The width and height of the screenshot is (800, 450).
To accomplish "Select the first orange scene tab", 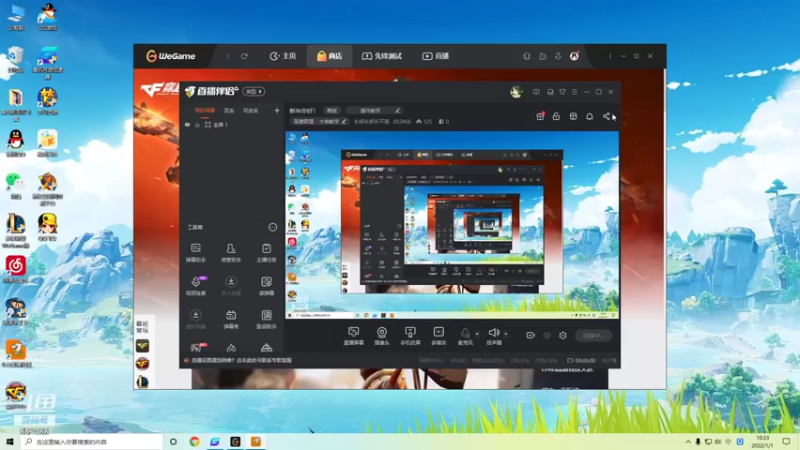I will pyautogui.click(x=205, y=111).
